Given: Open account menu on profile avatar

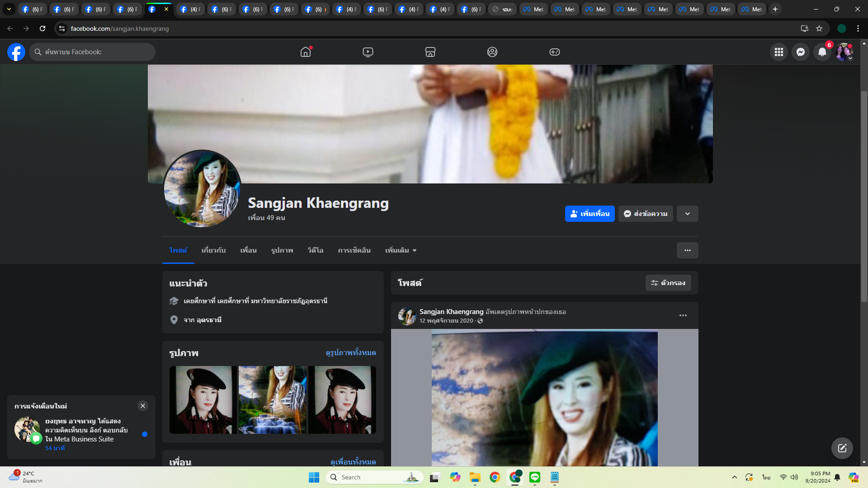Looking at the screenshot, I should coord(844,52).
